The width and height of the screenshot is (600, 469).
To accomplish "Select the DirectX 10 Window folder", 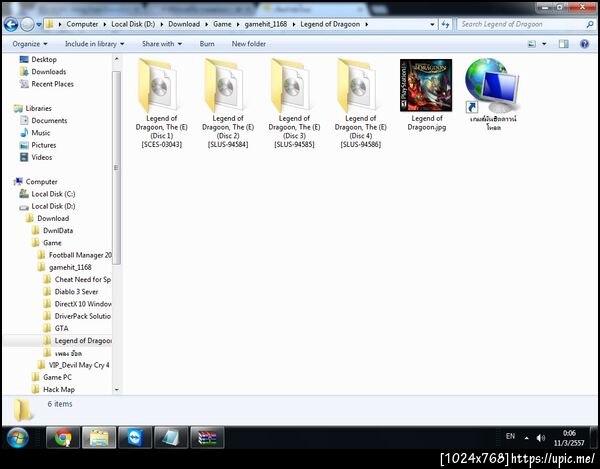I will (x=78, y=304).
